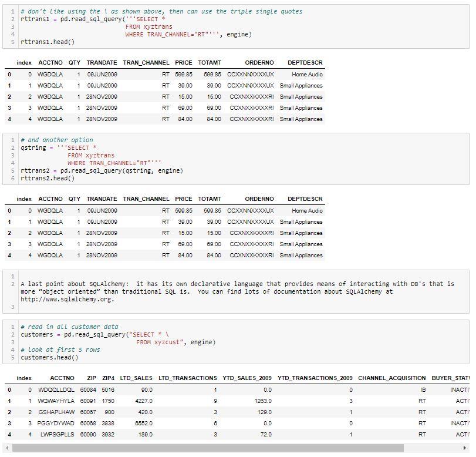The image size is (476, 457).
Task: Click the WQWAYHYLA account cell
Action: 56,401
